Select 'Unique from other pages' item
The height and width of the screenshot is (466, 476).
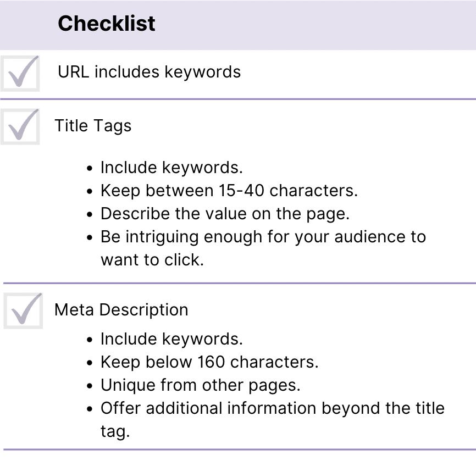(201, 385)
